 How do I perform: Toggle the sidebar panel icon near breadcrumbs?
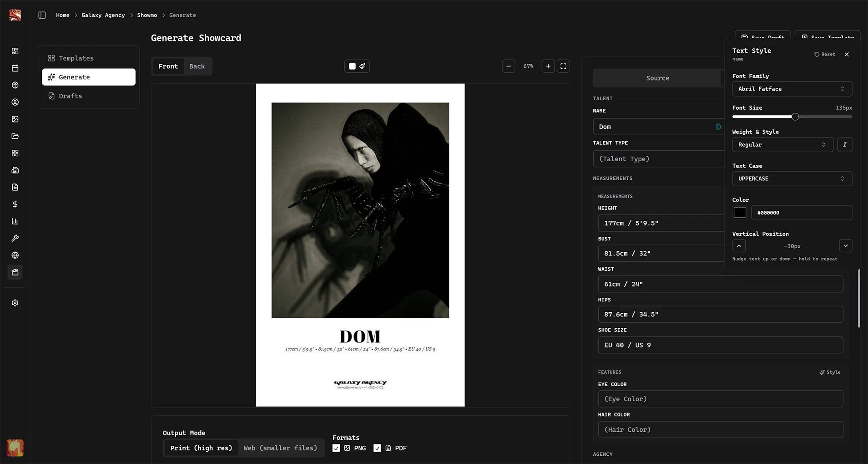(x=42, y=15)
